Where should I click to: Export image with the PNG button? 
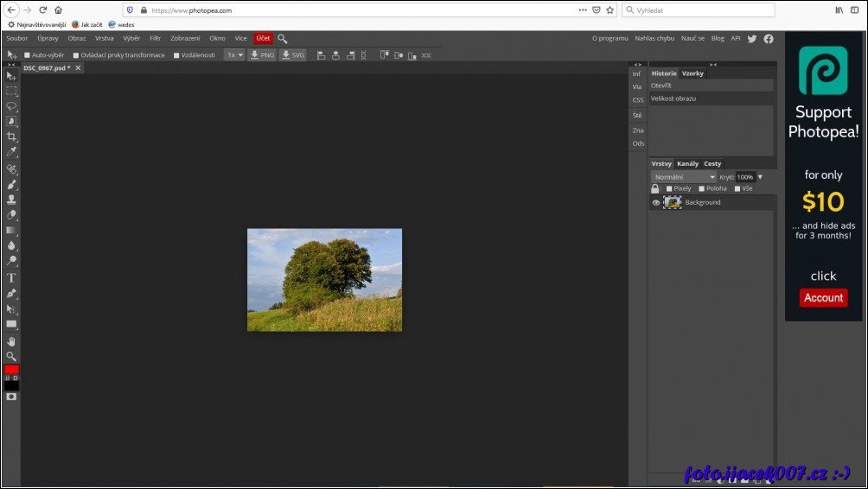(x=262, y=55)
